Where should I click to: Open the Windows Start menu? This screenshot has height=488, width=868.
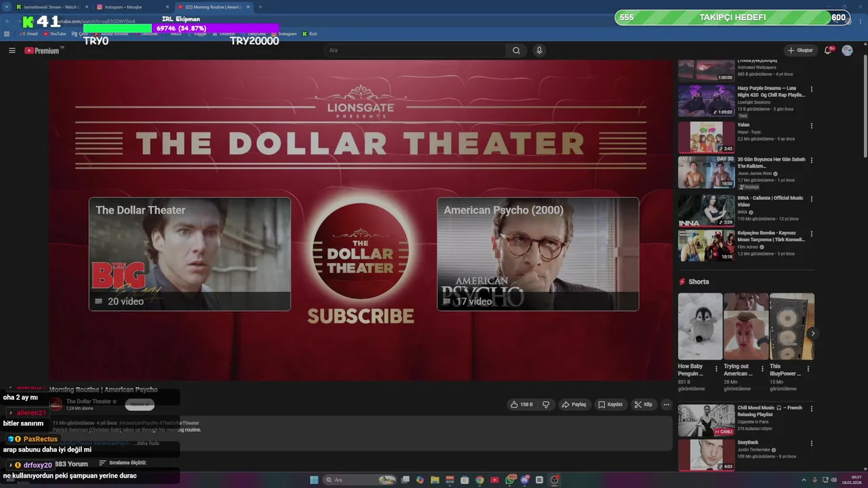[314, 480]
